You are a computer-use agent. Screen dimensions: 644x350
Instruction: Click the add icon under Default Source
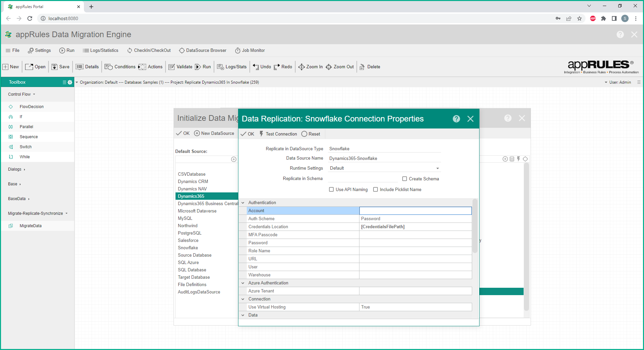tap(234, 159)
